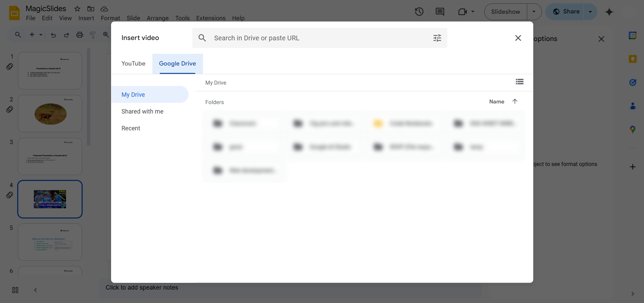The image size is (644, 303).
Task: Select the Google Drive tab
Action: tap(178, 63)
